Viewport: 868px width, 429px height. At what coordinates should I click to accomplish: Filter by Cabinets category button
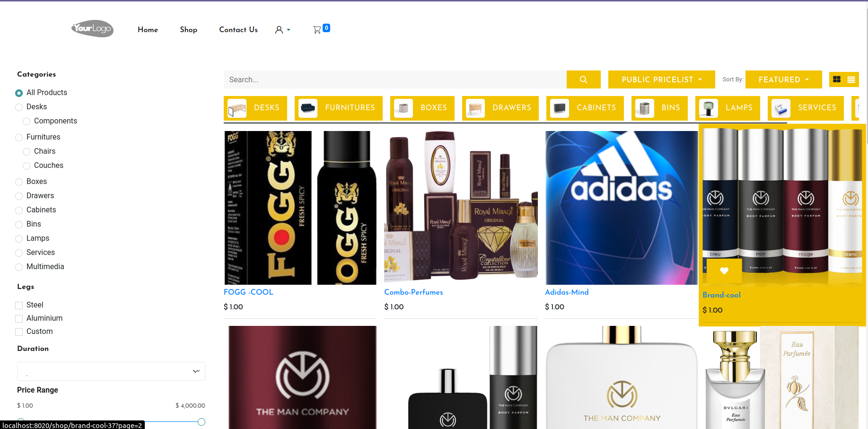[x=585, y=108]
